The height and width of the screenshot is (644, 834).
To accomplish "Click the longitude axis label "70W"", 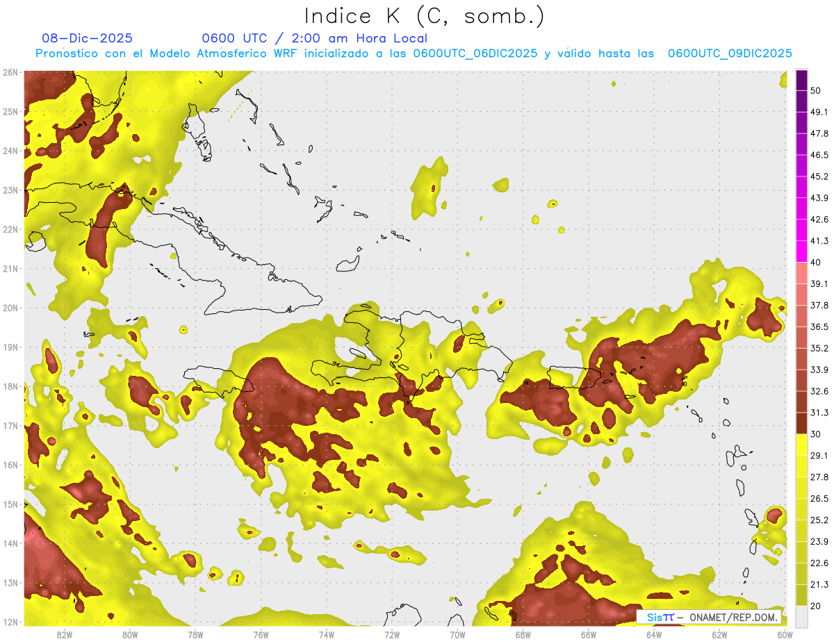I will 457,635.
